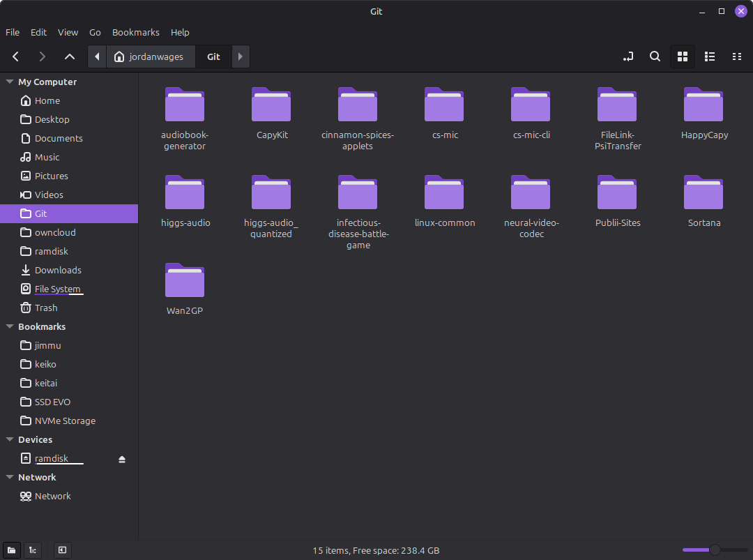Select the CapyKit folder
753x560 pixels.
(x=271, y=114)
